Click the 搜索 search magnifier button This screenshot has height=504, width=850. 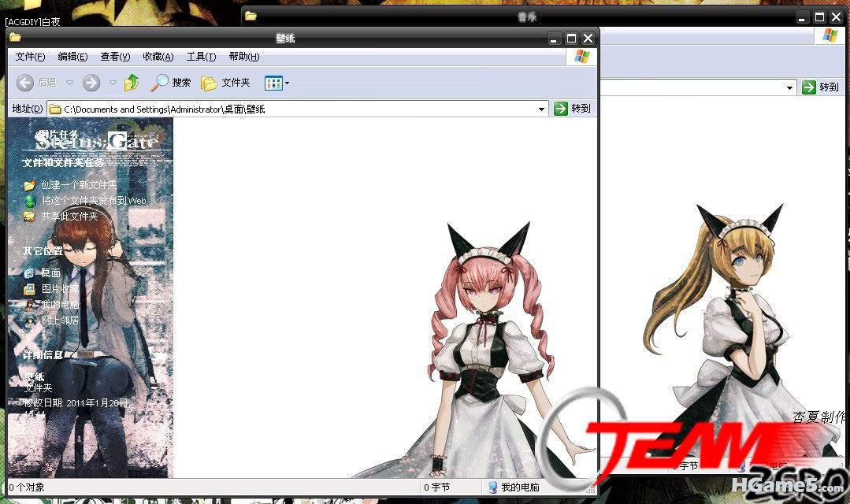(170, 83)
